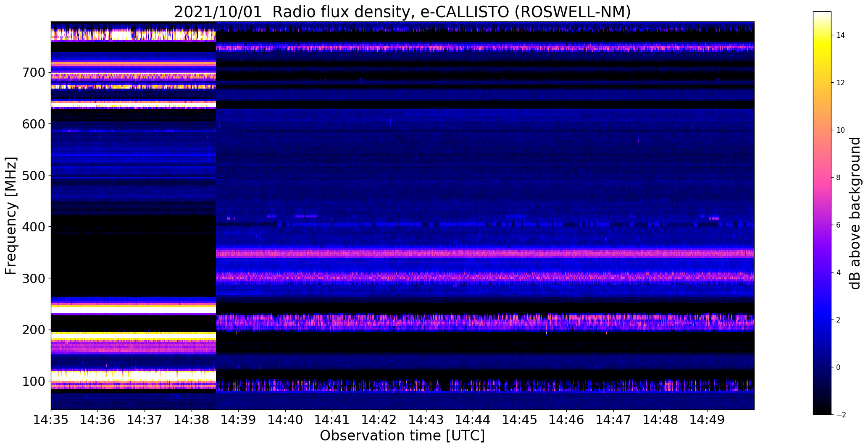Click the 14:46 time tick label
Screen dimensions: 868x448
pos(567,419)
